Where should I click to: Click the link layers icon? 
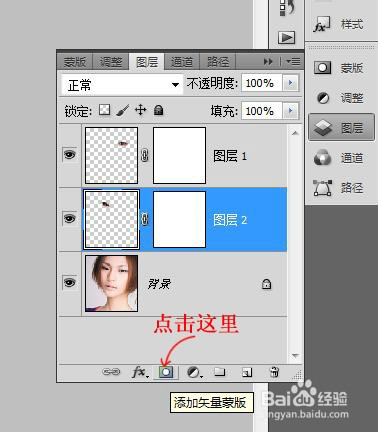pos(111,372)
